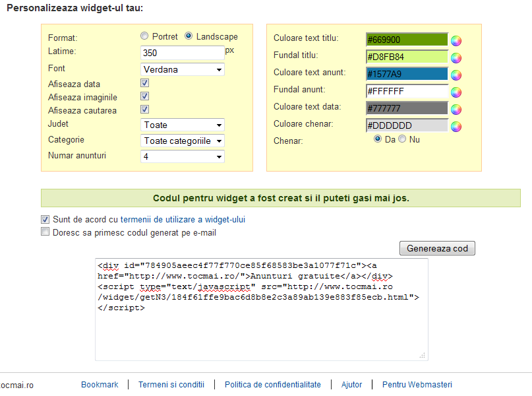Open color wheel for Culoare chenar
The width and height of the screenshot is (532, 396).
pyautogui.click(x=456, y=127)
